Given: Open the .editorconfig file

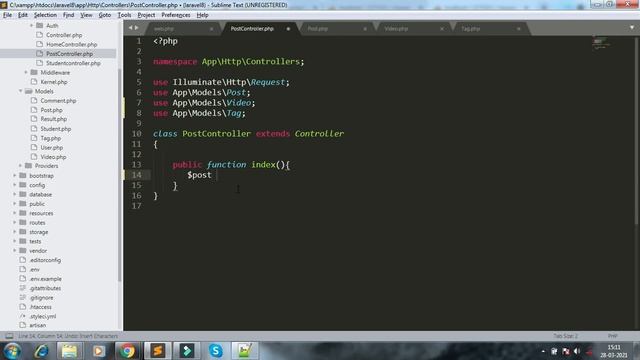Looking at the screenshot, I should point(45,260).
